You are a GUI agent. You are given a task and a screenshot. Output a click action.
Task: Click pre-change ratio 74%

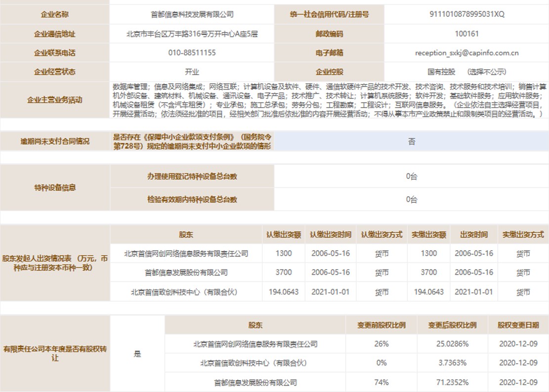pos(381,383)
